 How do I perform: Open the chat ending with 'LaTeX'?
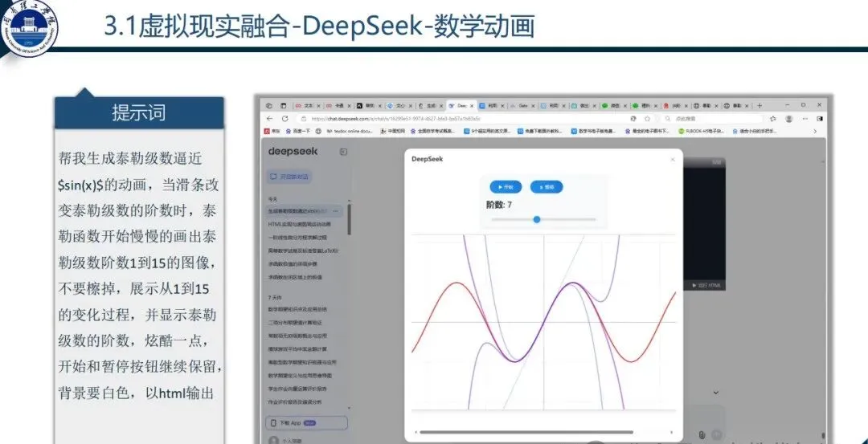point(303,251)
